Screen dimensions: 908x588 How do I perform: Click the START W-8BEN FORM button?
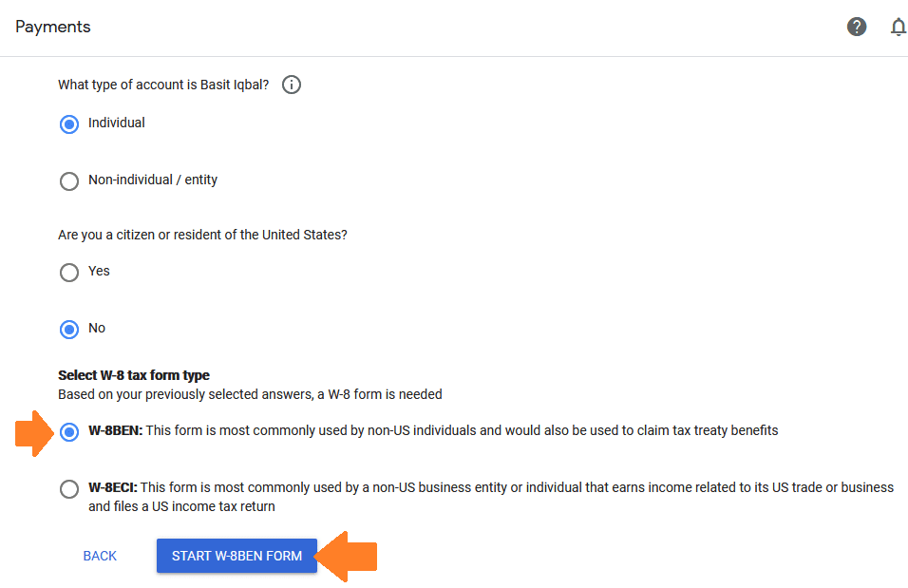pyautogui.click(x=236, y=556)
